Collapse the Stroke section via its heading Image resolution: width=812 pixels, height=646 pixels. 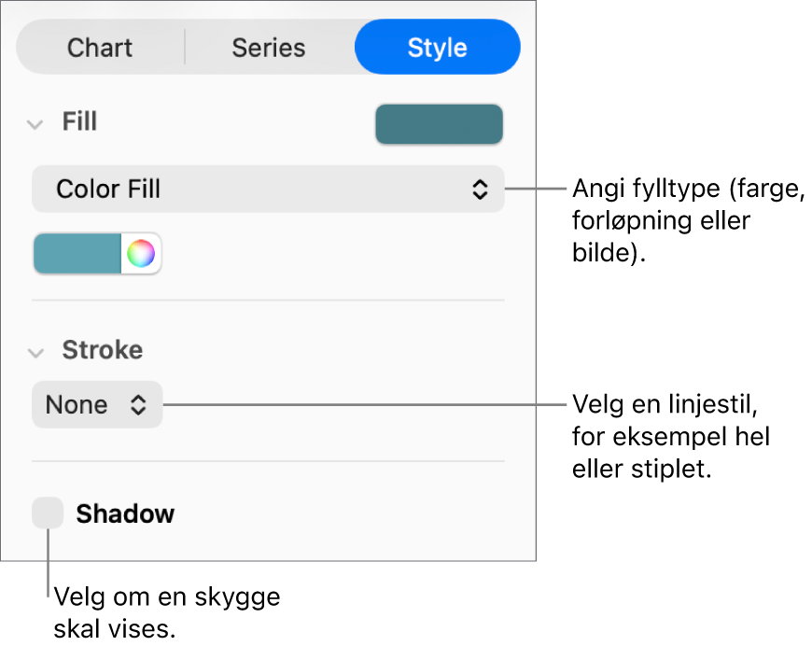pyautogui.click(x=102, y=350)
